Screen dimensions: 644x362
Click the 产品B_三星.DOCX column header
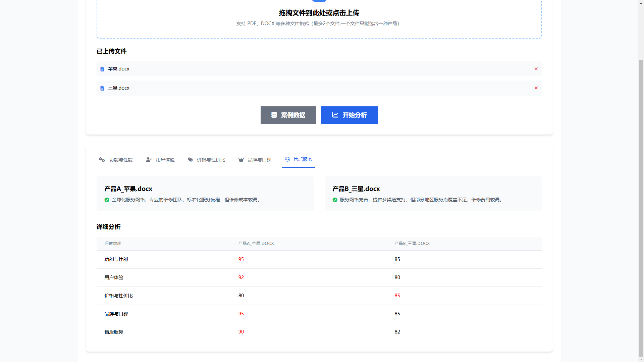(x=412, y=244)
